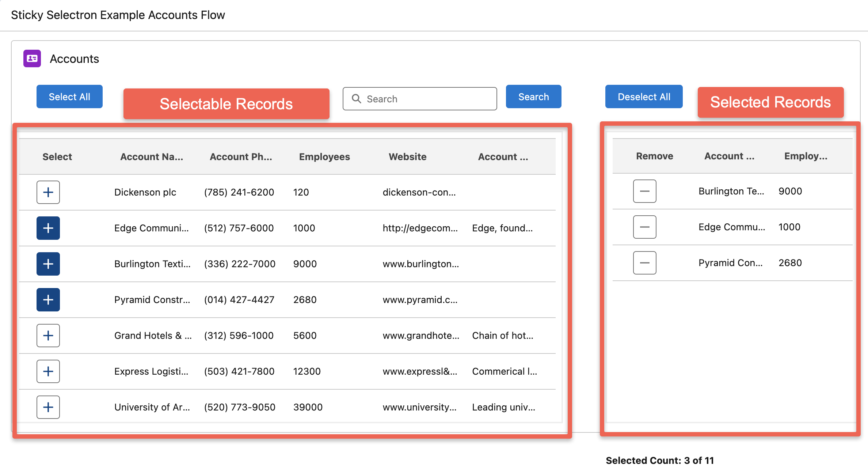This screenshot has height=473, width=868.
Task: Toggle the selected plus for Burlington Textiles
Action: [48, 264]
